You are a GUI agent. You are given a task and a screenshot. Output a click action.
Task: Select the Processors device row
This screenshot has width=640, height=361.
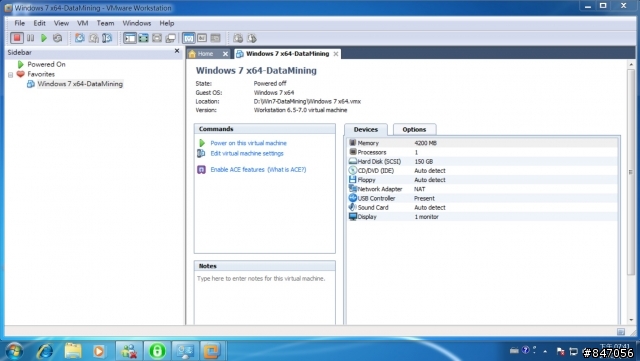482,152
